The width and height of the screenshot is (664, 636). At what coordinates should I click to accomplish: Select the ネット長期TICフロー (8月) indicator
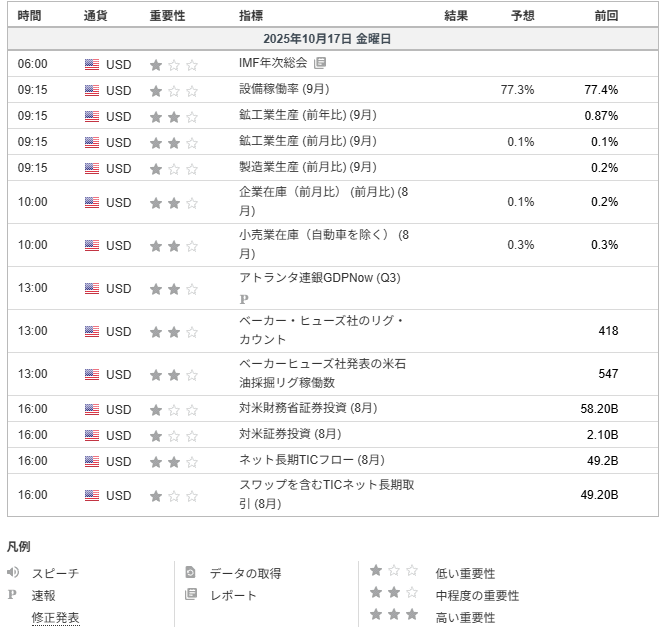pyautogui.click(x=311, y=460)
